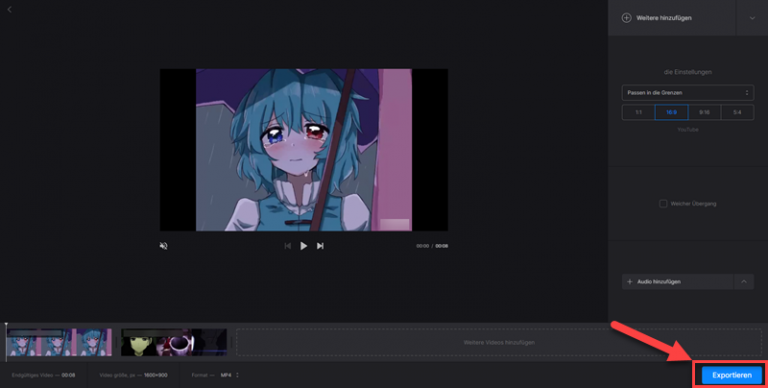768x388 pixels.
Task: Open the Passen in die Grenzen dropdown
Action: [688, 93]
